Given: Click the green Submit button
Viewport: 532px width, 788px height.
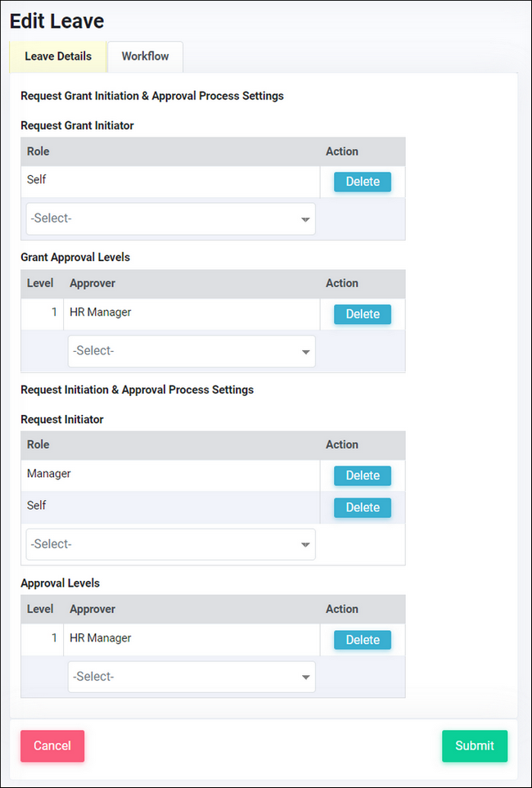Looking at the screenshot, I should pyautogui.click(x=474, y=745).
